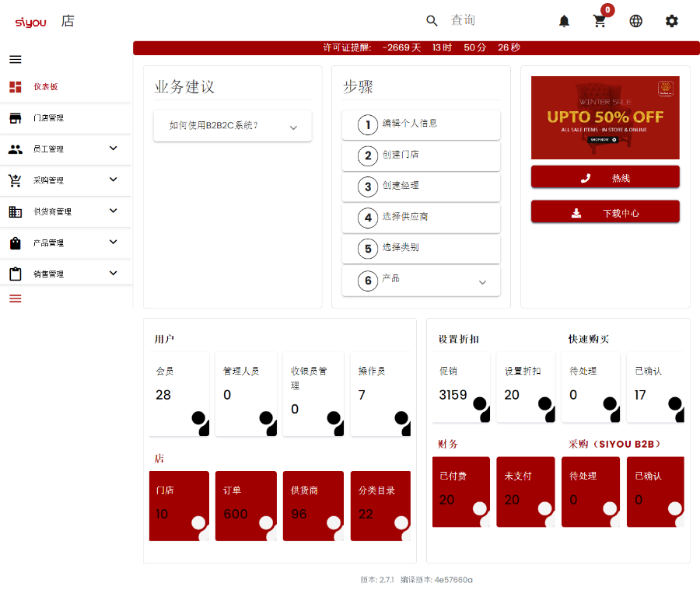Open 门店管理 in the sidebar

click(x=48, y=118)
